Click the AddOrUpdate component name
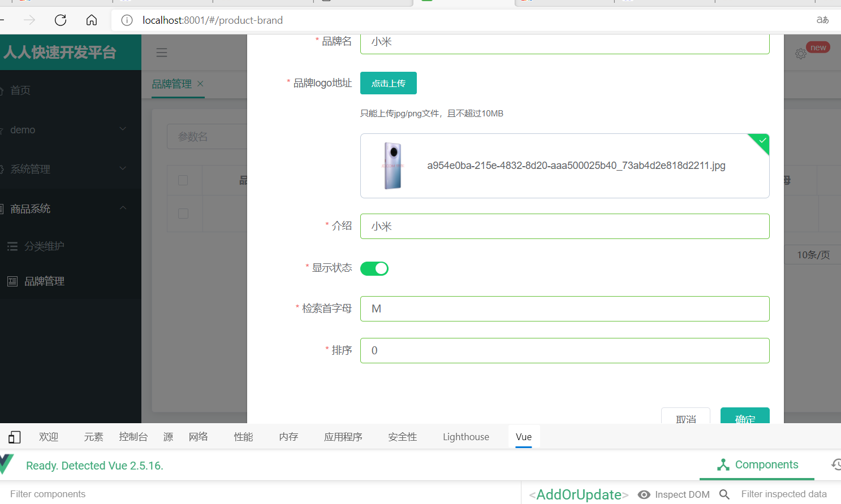The width and height of the screenshot is (841, 504). click(579, 494)
